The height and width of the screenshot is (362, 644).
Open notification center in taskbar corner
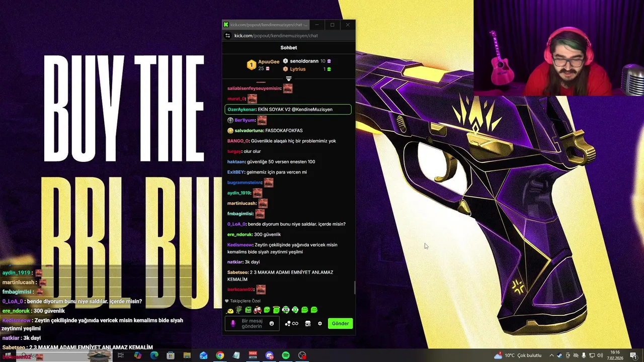click(633, 355)
